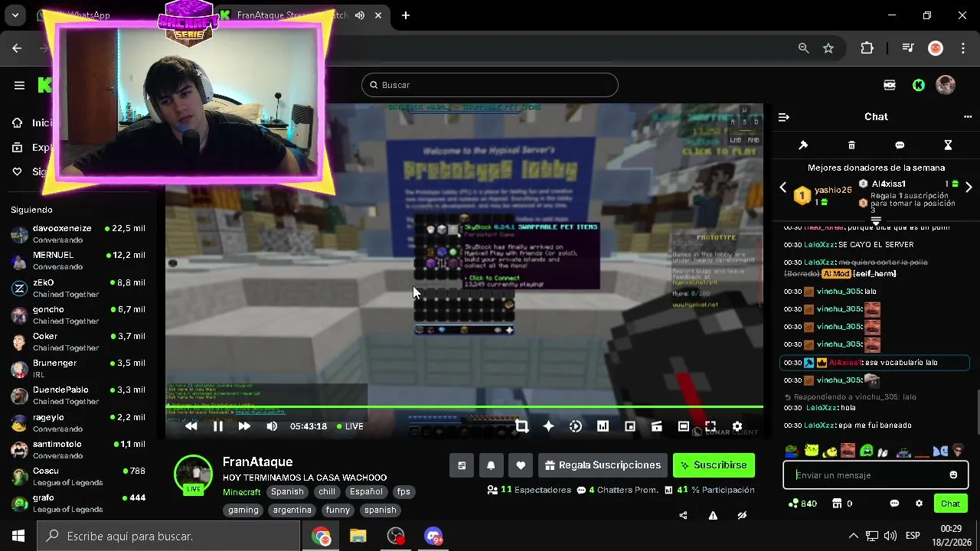This screenshot has width=980, height=551.
Task: Select the 'chill' tag
Action: (x=327, y=492)
